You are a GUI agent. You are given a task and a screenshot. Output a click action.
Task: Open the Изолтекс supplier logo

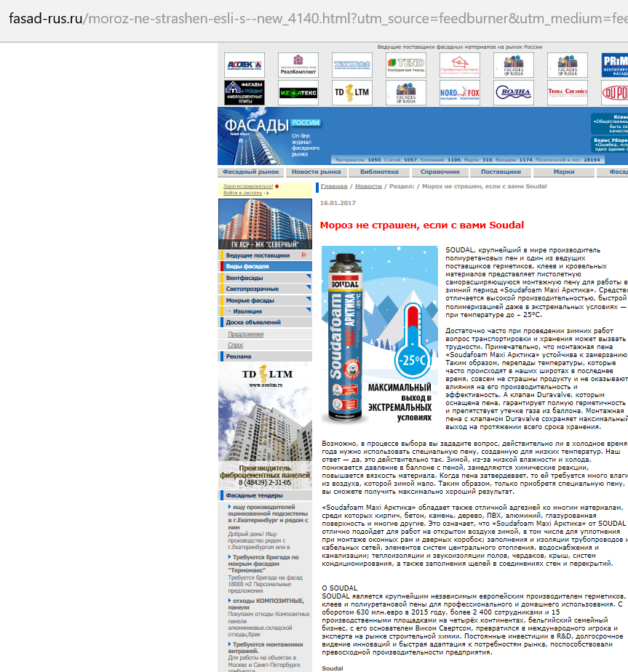[298, 92]
